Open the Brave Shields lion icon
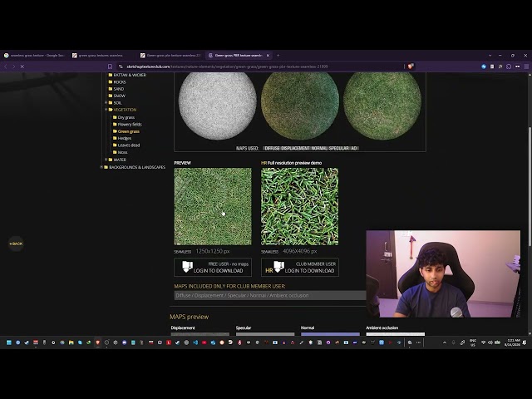The width and height of the screenshot is (532, 399). tap(410, 66)
